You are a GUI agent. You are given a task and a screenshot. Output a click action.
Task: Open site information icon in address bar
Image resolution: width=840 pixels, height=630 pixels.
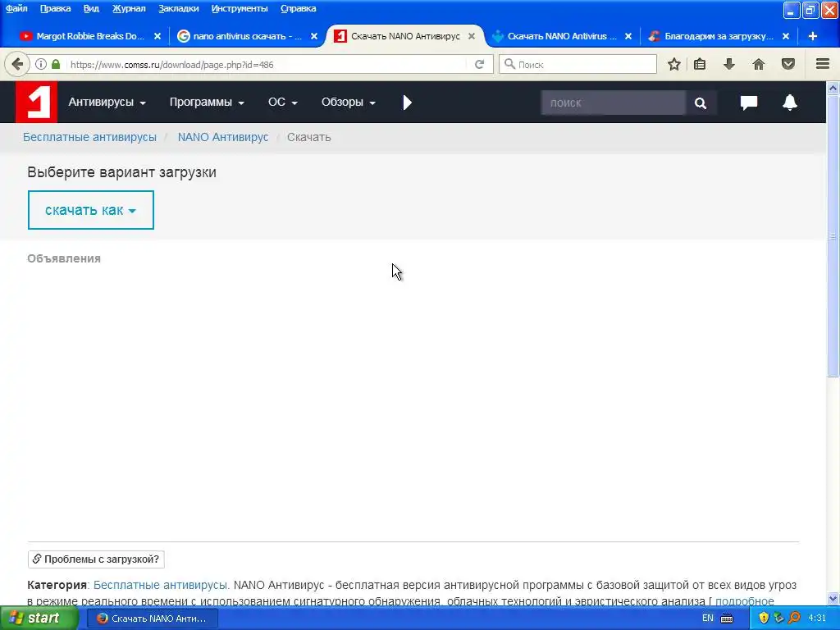[41, 64]
